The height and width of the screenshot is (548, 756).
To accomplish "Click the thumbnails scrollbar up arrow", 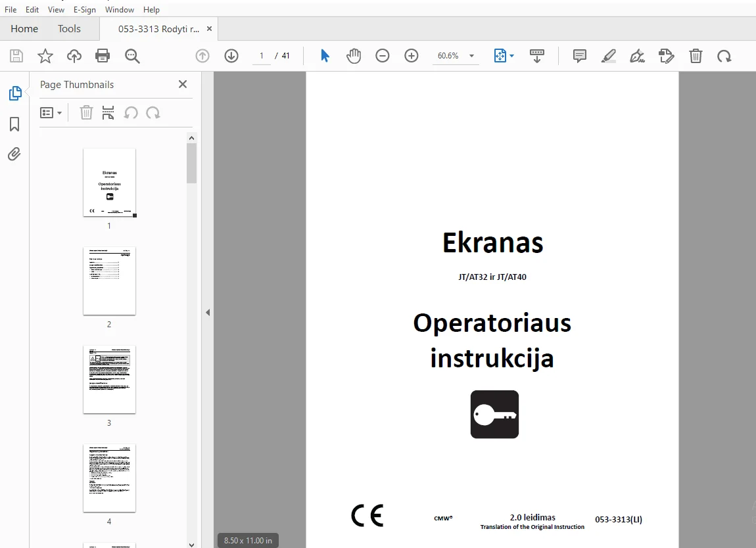I will pyautogui.click(x=191, y=139).
